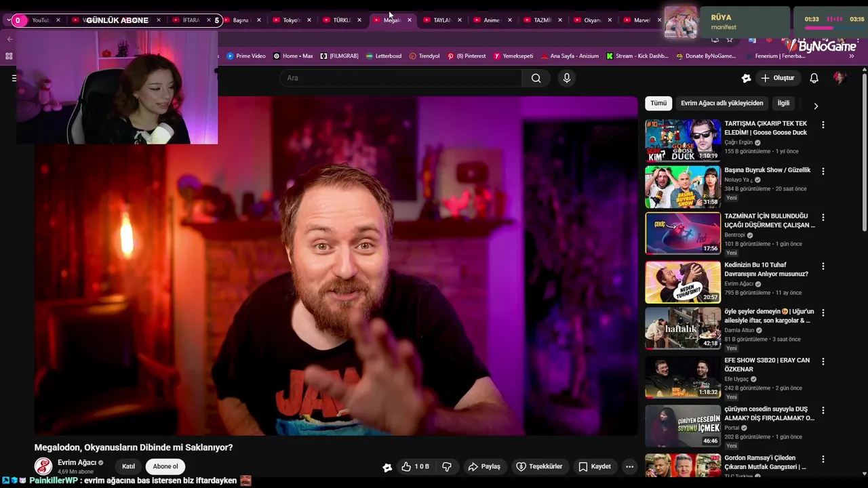Open options menu for çürüyen cesedin video
This screenshot has width=868, height=488.
point(823,410)
